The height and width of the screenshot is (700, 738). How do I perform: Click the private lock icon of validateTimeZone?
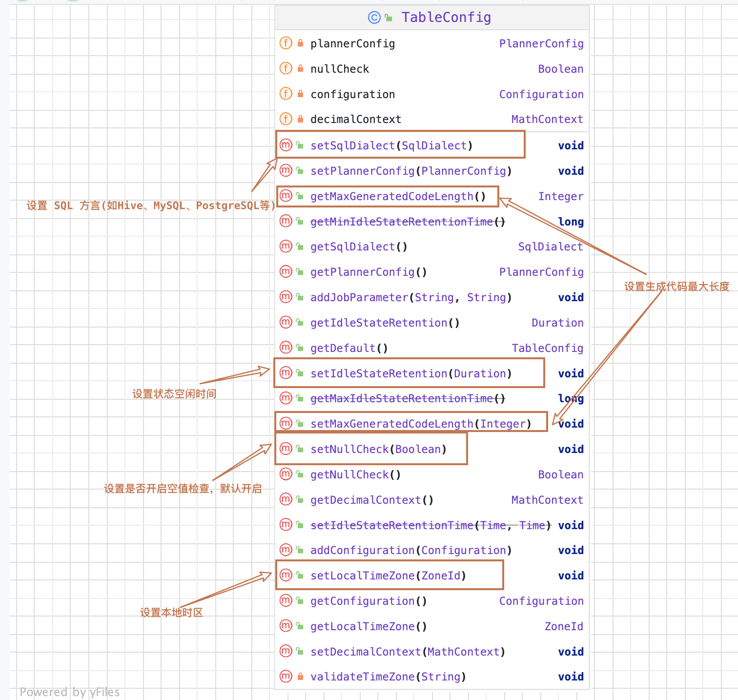click(300, 676)
